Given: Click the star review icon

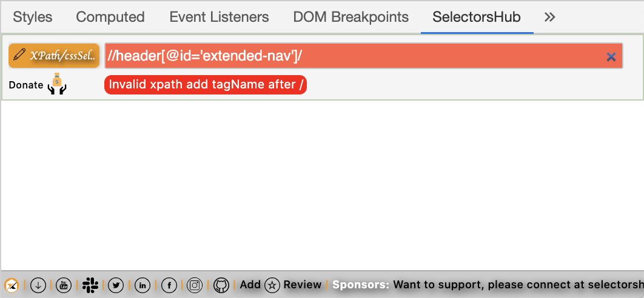Looking at the screenshot, I should pyautogui.click(x=272, y=285).
